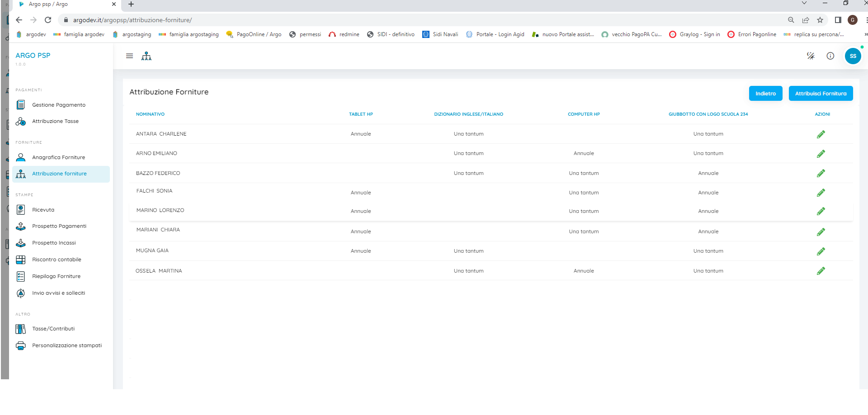Screen dimensions: 868x415
Task: Edit MUGNA GAIA row with pencil
Action: [x=821, y=251]
